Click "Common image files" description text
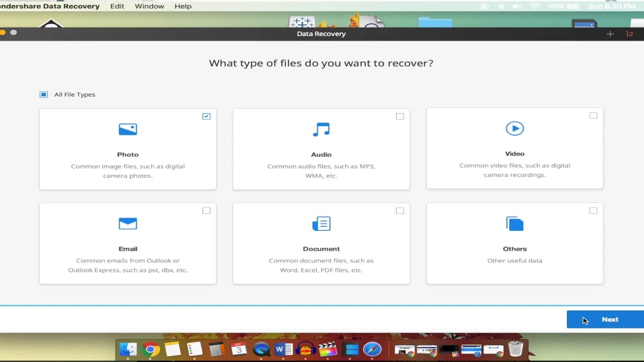This screenshot has height=362, width=644. pos(128,171)
